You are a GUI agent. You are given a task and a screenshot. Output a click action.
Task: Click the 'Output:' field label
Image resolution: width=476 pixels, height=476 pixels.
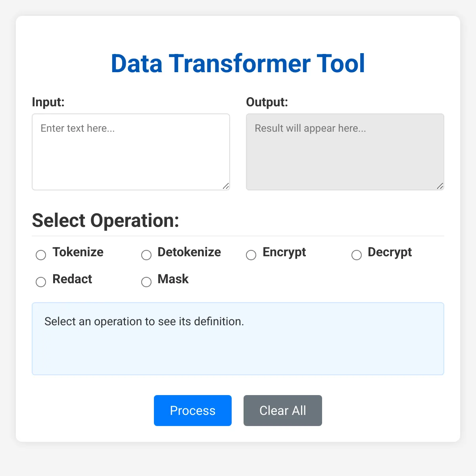click(267, 102)
